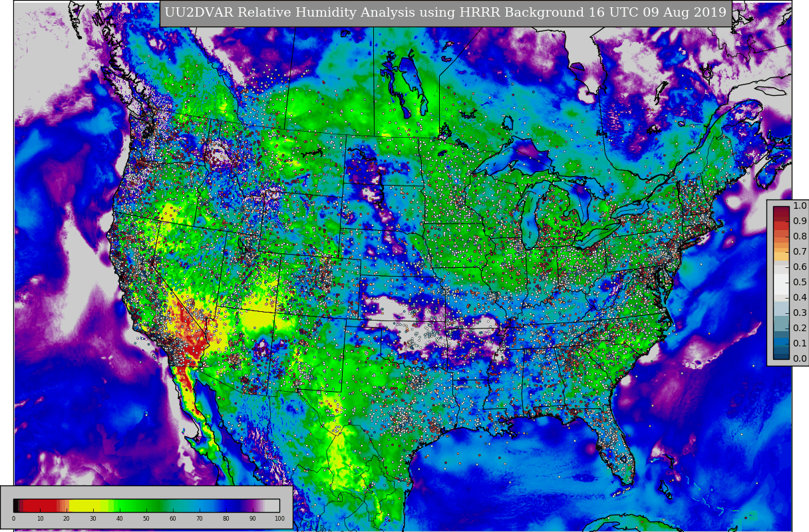Click the '0' tick on humidity colorbar

pos(13,519)
